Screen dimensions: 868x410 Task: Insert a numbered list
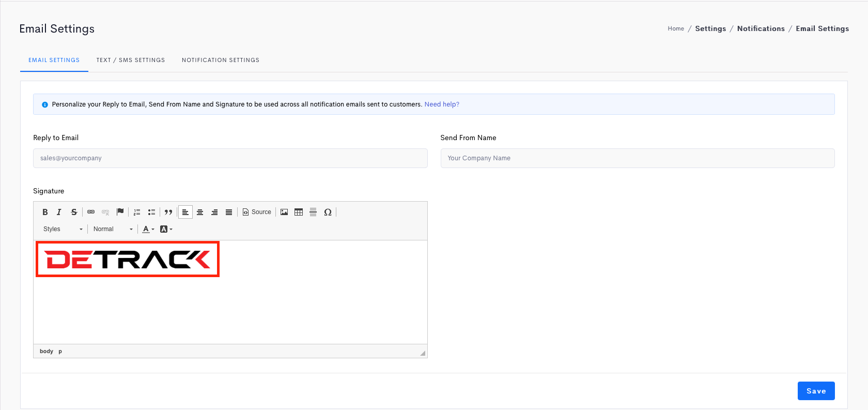(137, 212)
